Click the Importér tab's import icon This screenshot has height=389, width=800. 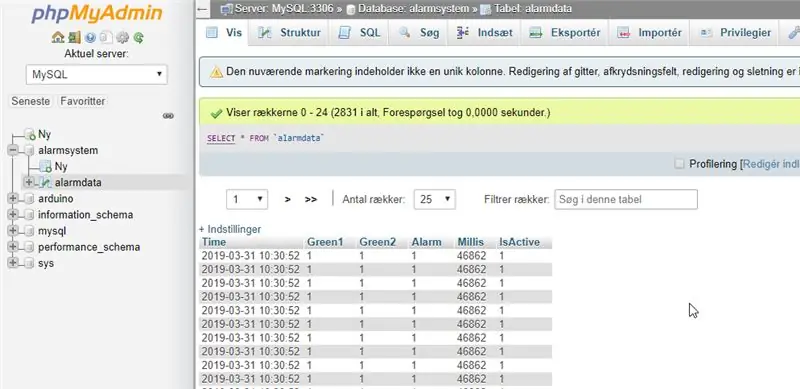coord(623,33)
